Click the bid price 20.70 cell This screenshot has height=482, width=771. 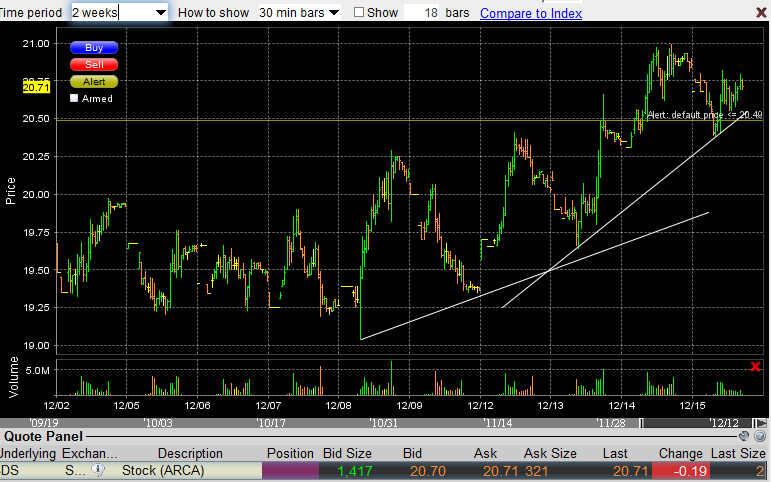coord(428,471)
